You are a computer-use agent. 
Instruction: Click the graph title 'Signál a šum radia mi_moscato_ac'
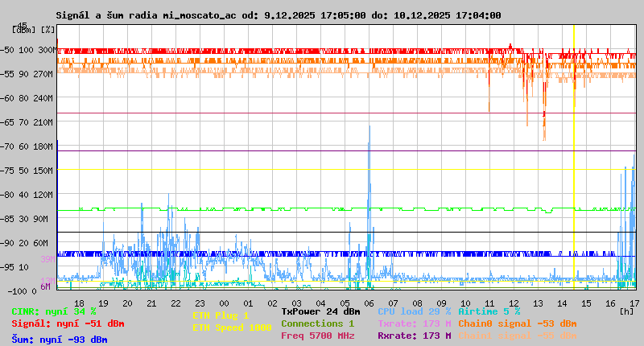click(147, 15)
